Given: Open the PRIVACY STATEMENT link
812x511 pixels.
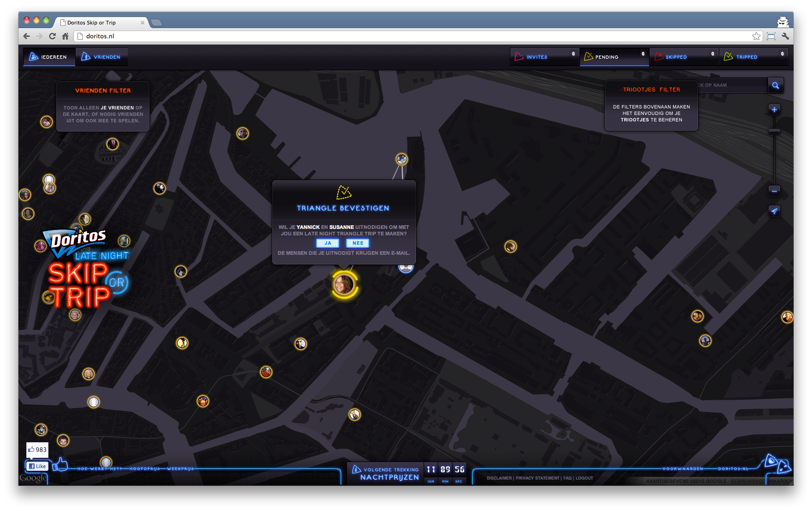Looking at the screenshot, I should click(537, 478).
